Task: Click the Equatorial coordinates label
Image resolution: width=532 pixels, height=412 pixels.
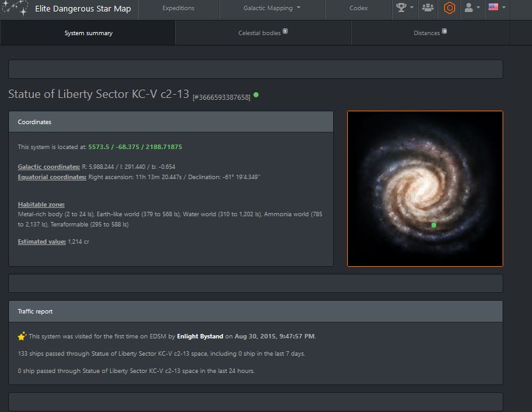Action: pos(52,177)
